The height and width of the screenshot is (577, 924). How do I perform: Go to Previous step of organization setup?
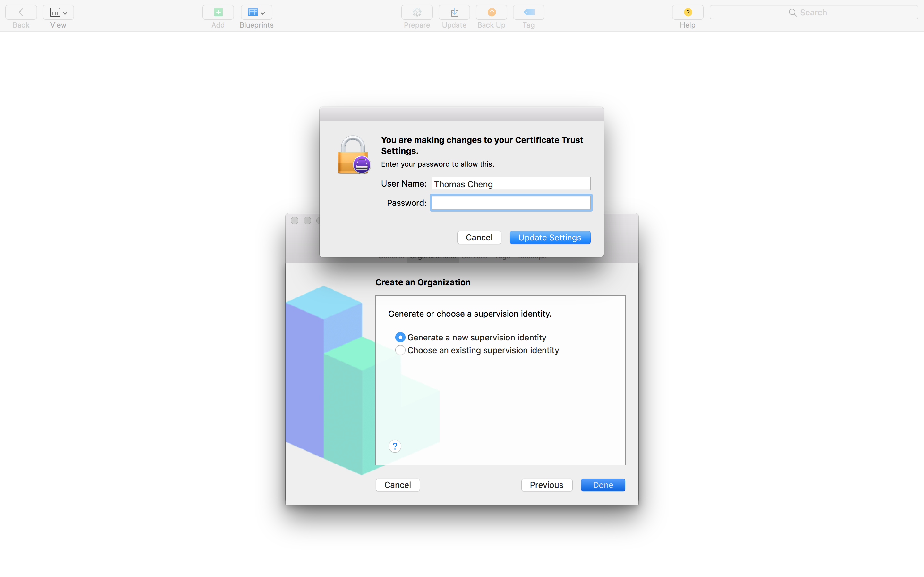pyautogui.click(x=546, y=485)
